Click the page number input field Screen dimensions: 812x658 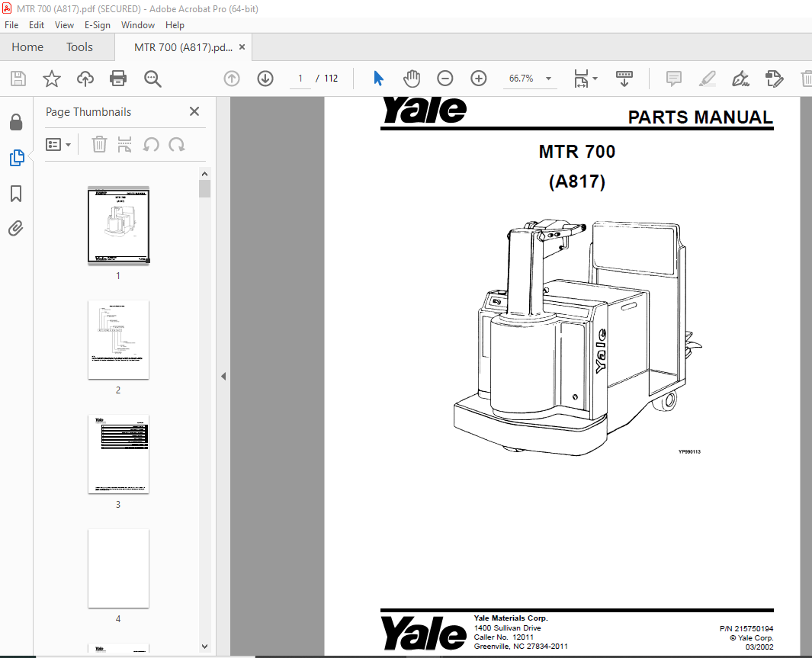click(x=300, y=79)
